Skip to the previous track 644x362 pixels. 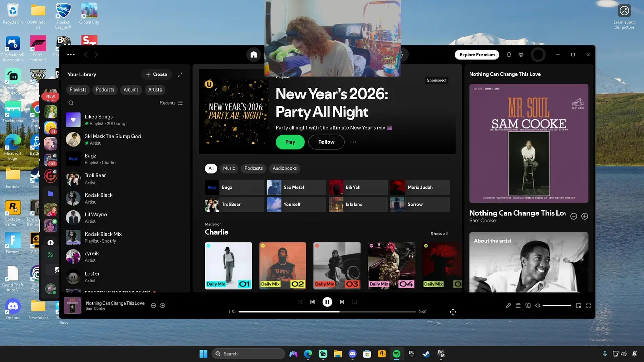click(312, 302)
